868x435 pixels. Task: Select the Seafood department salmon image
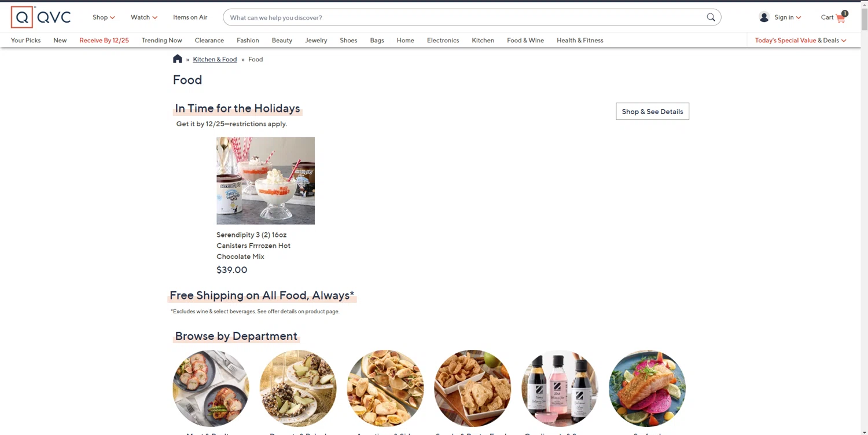(648, 388)
